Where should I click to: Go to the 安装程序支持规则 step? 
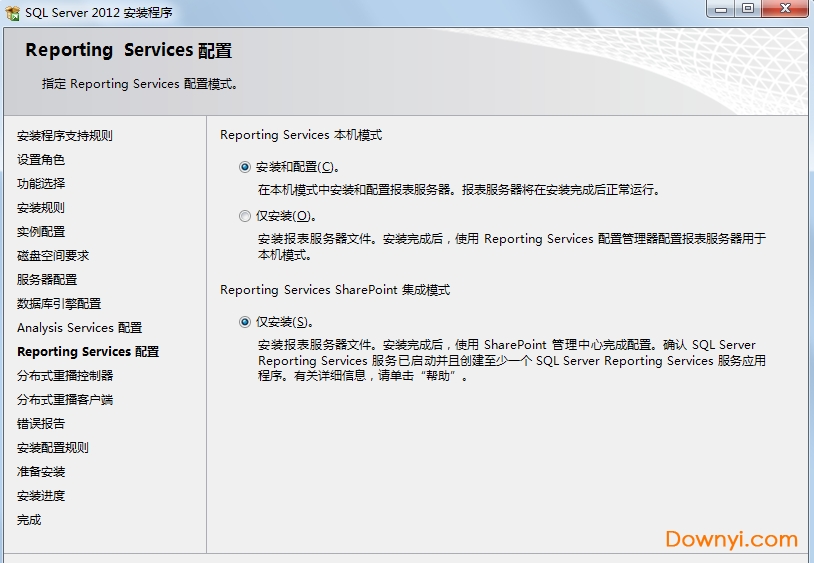click(x=64, y=136)
